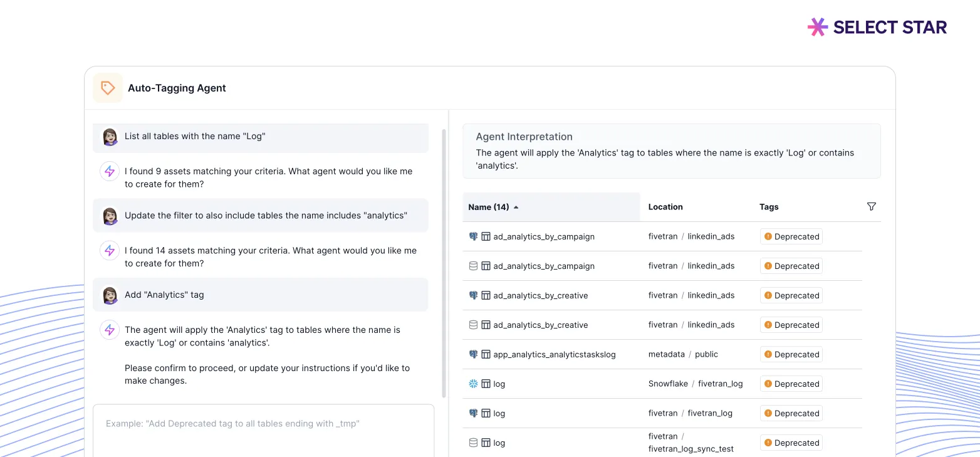Click the Auto-Tagging Agent tag icon

pyautogui.click(x=108, y=88)
